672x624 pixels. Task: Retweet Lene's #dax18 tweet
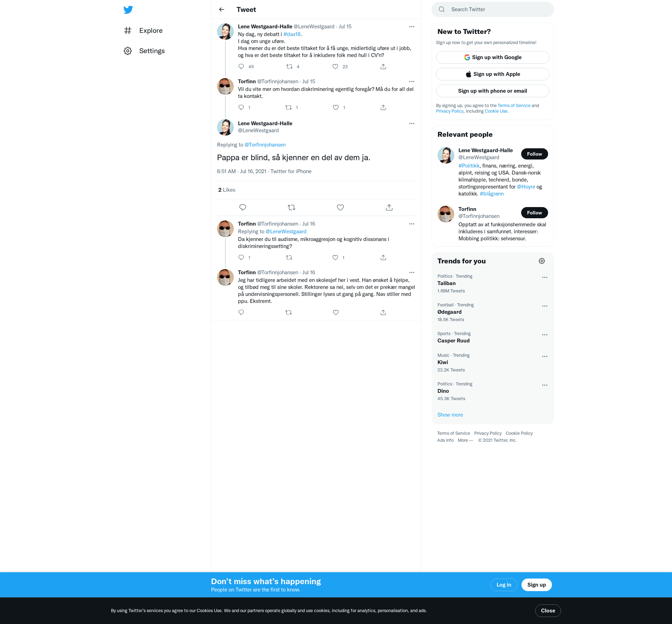point(289,66)
